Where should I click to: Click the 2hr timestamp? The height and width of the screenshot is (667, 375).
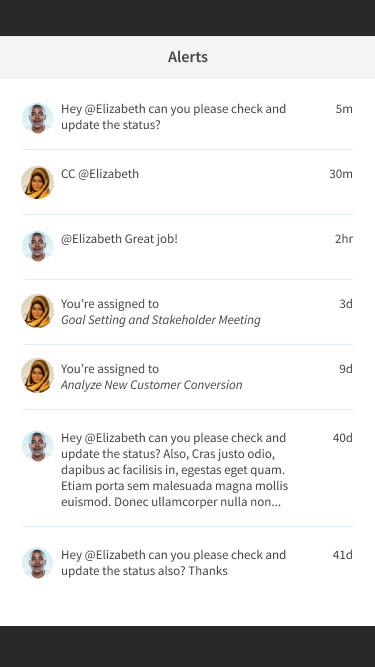tap(344, 239)
